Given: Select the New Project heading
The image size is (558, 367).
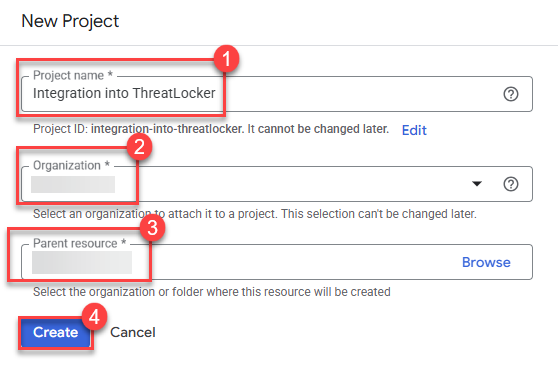Looking at the screenshot, I should tap(70, 21).
